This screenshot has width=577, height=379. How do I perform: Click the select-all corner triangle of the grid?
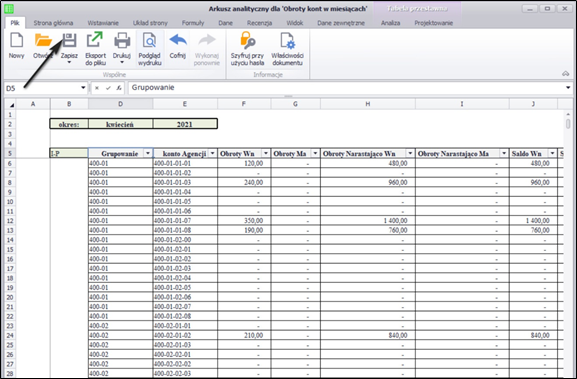tap(11, 105)
